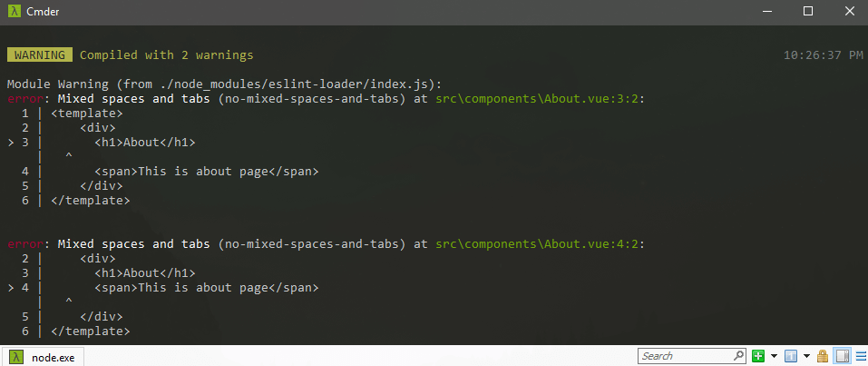Click the 10:26:37 PM timestamp
The width and height of the screenshot is (868, 366).
pyautogui.click(x=824, y=55)
